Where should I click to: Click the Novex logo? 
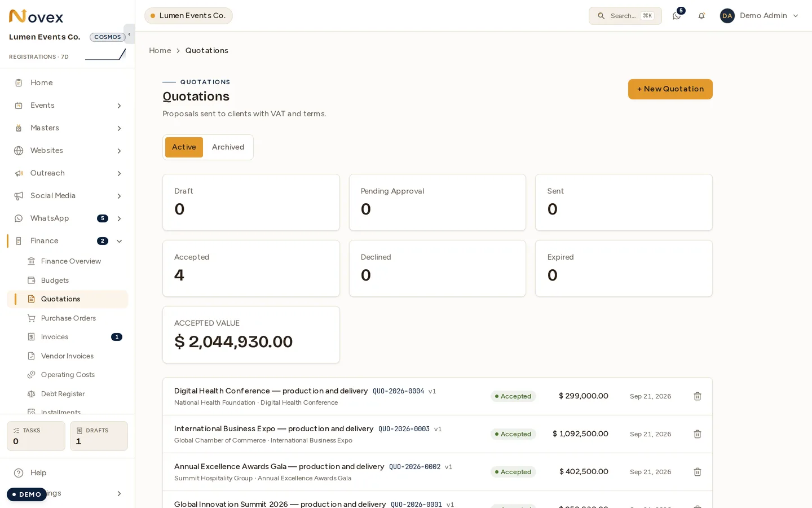tap(36, 16)
